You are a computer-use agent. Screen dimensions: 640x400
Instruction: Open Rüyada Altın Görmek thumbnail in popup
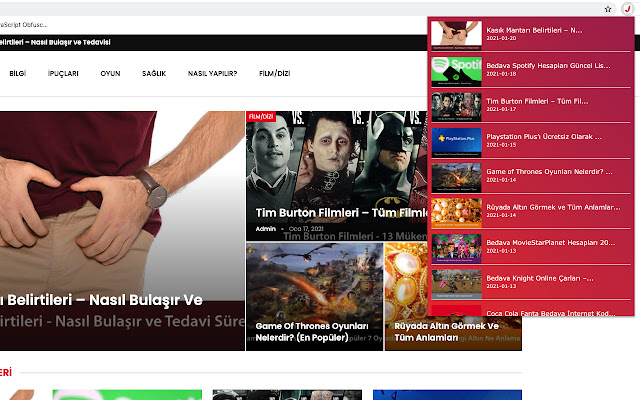pyautogui.click(x=456, y=213)
